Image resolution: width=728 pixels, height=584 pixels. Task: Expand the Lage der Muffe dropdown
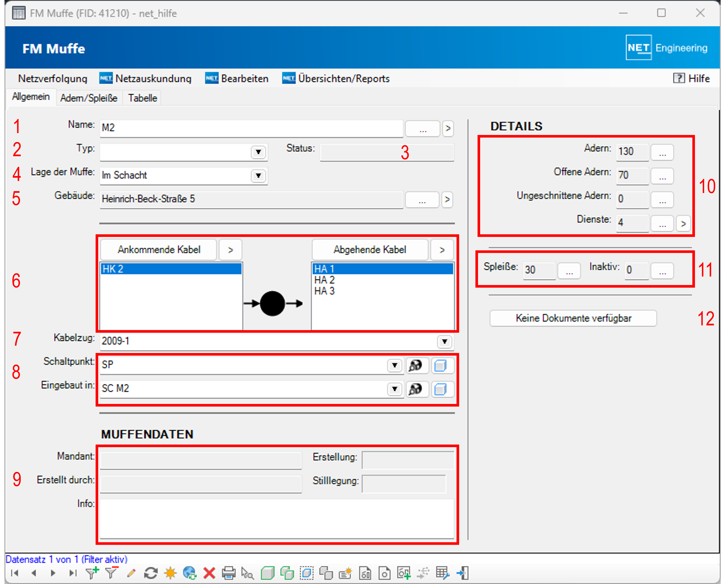pyautogui.click(x=258, y=176)
